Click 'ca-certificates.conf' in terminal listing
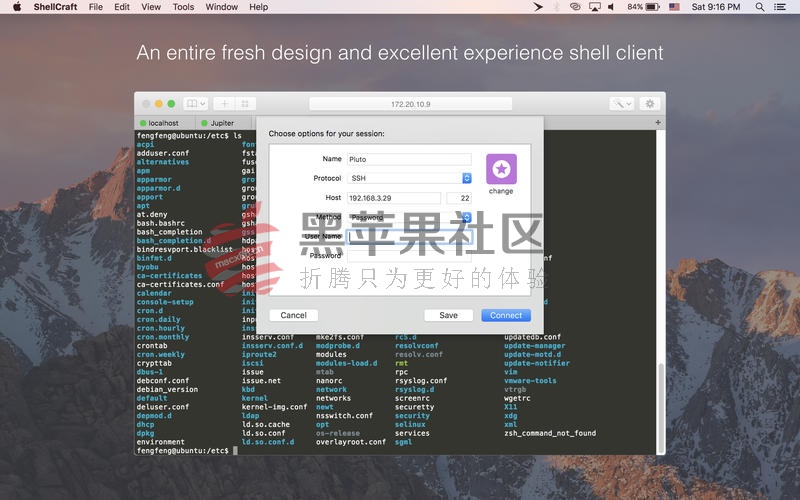This screenshot has width=800, height=500. tap(180, 284)
